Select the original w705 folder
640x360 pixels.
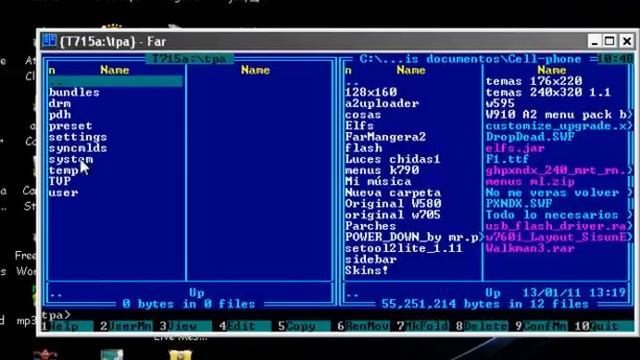(393, 215)
